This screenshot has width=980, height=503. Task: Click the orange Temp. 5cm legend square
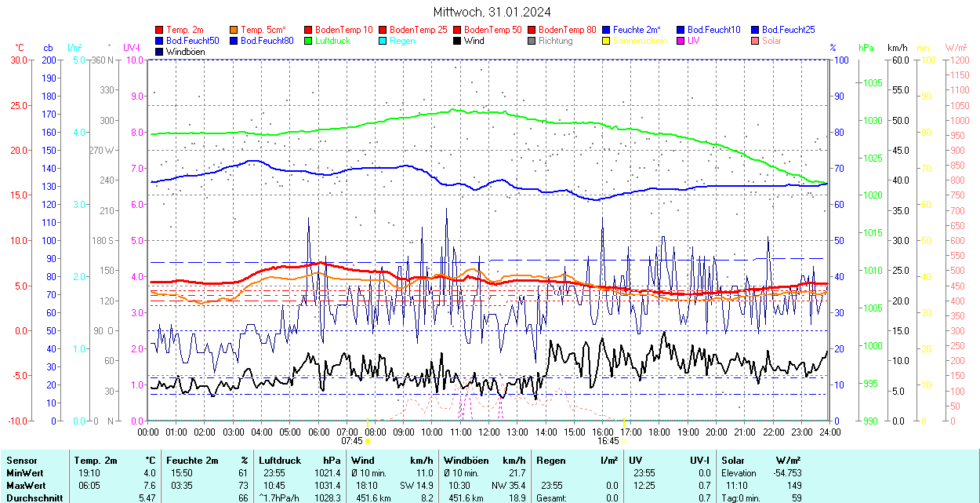coord(234,30)
